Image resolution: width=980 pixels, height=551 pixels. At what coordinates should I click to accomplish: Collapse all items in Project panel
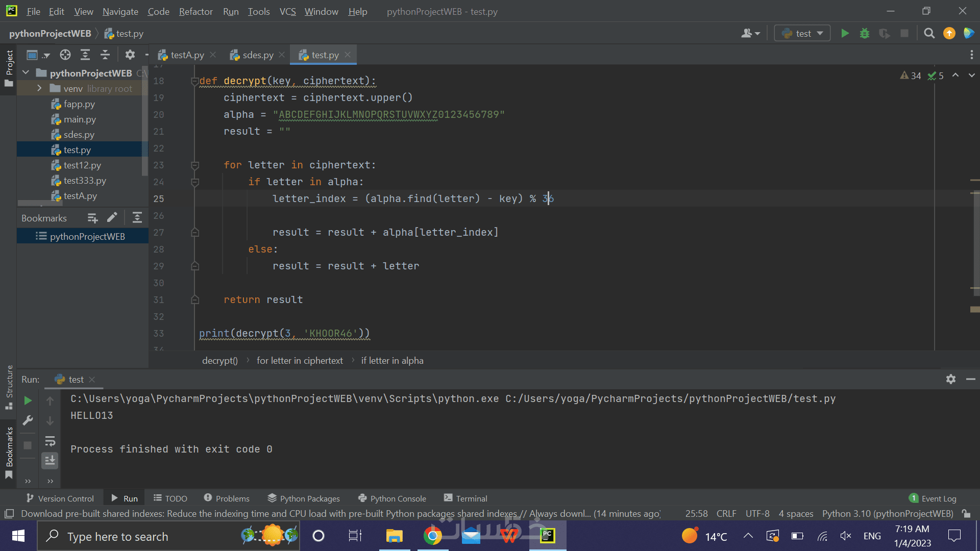pyautogui.click(x=105, y=55)
